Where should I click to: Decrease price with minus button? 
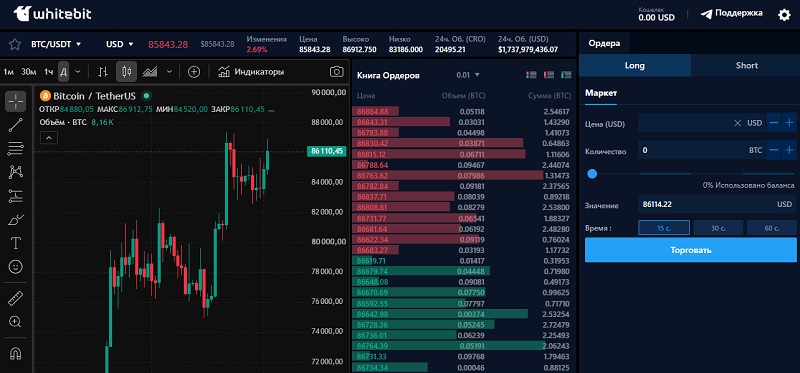(774, 123)
